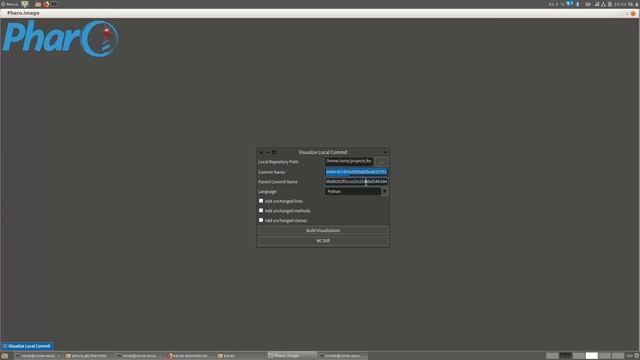Switch to the Pharo.image taskbar entry
The image size is (640, 360).
(292, 356)
